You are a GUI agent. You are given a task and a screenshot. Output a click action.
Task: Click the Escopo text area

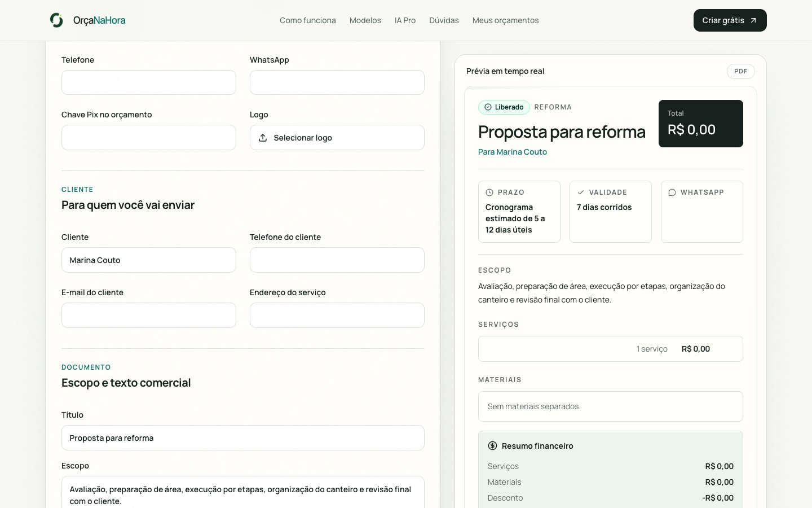[x=243, y=492]
